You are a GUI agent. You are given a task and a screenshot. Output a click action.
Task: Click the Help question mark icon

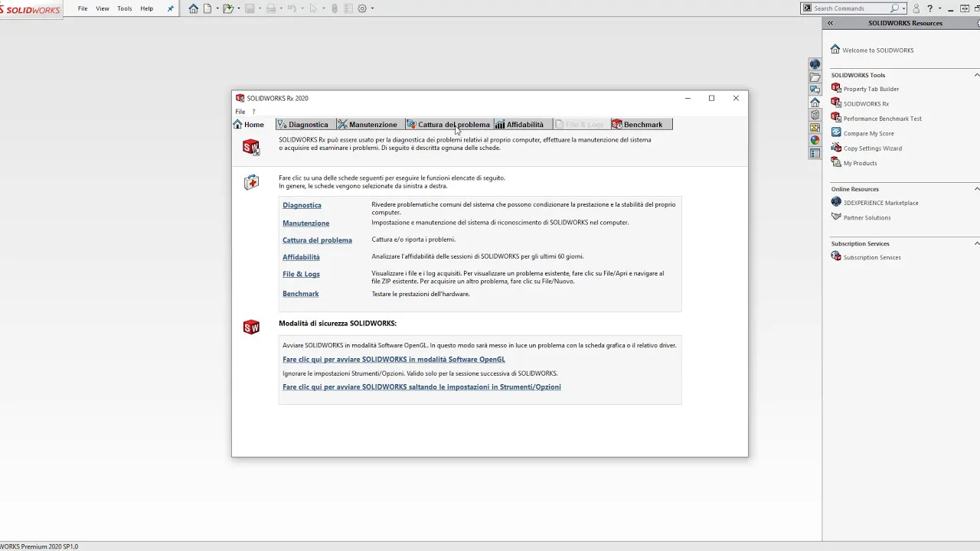930,8
